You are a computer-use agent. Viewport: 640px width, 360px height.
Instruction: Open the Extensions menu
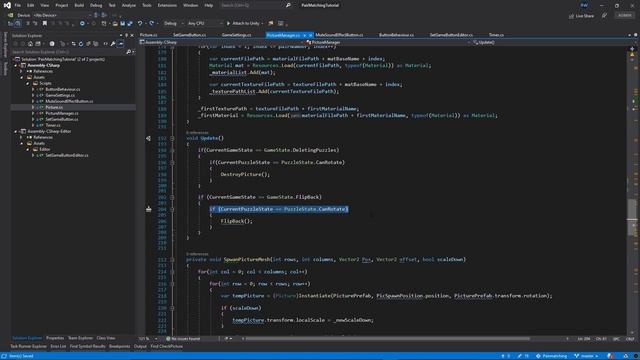167,5
